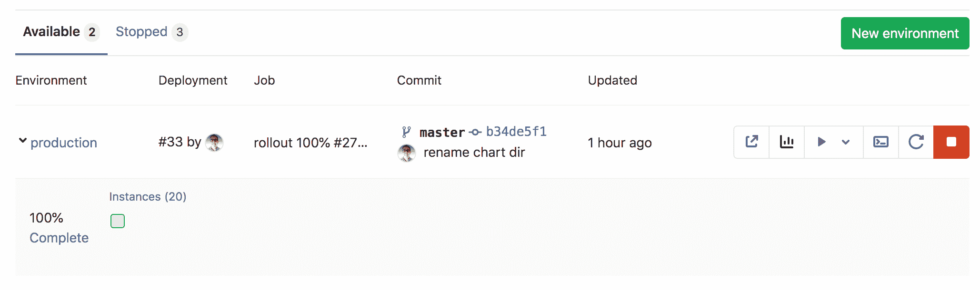Click the New environment button
Screen dimensions: 980x290
(905, 33)
